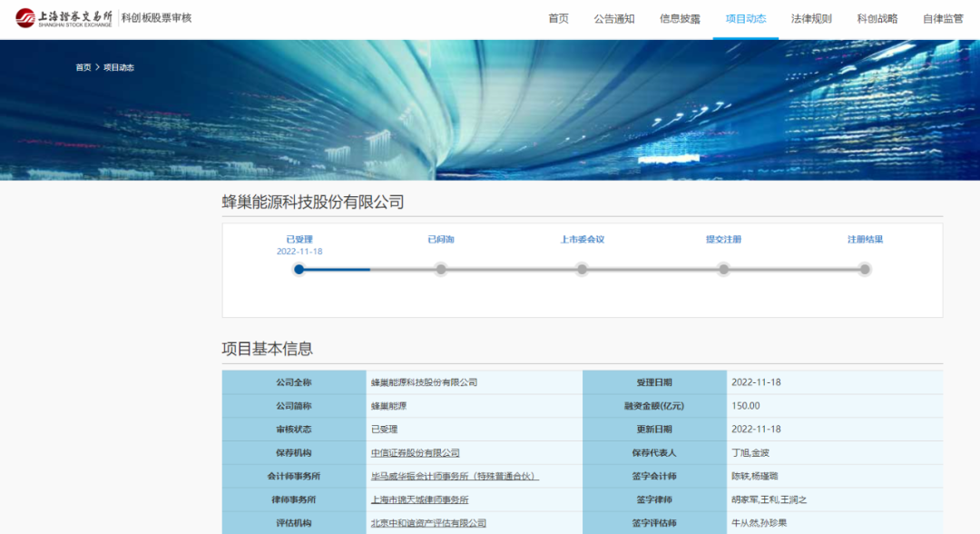Open the 上海市锦天城律师事务所 link

pyautogui.click(x=419, y=499)
